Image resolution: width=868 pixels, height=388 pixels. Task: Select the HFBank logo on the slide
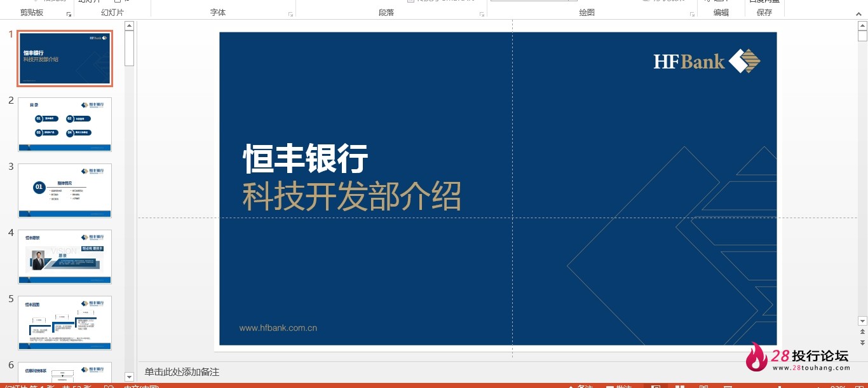707,61
